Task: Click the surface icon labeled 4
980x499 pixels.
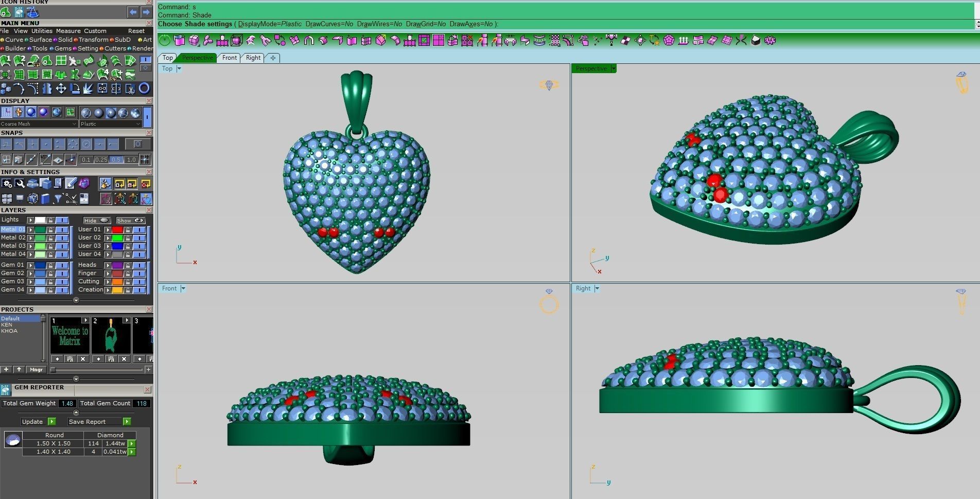Action: [x=103, y=74]
